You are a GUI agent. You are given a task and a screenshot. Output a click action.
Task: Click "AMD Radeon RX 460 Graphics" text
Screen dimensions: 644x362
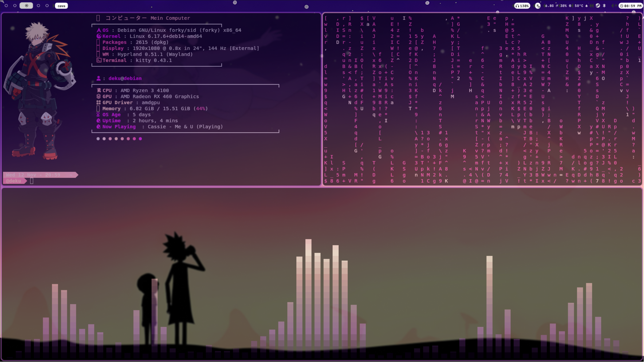tap(160, 96)
